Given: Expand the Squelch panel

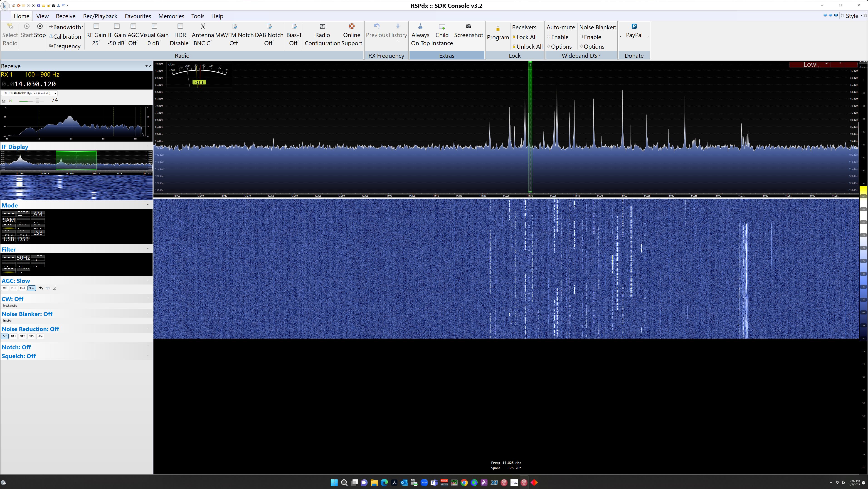Looking at the screenshot, I should pos(148,355).
